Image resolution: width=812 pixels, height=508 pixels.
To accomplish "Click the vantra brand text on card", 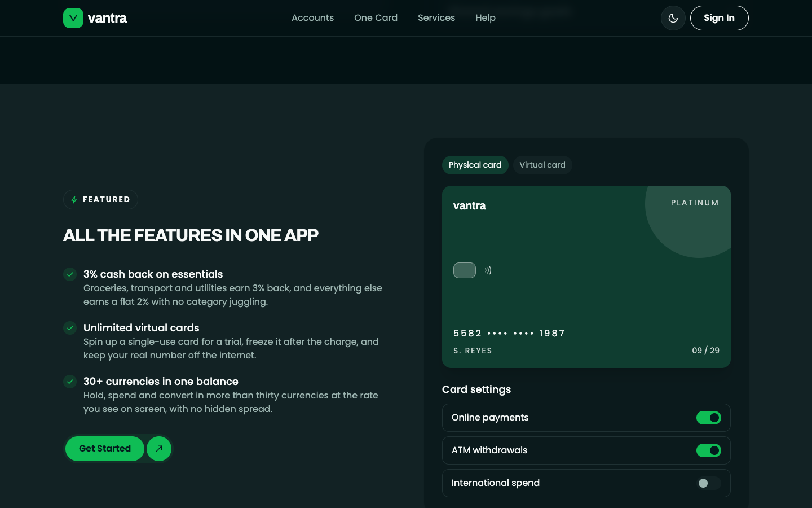I will pos(469,206).
